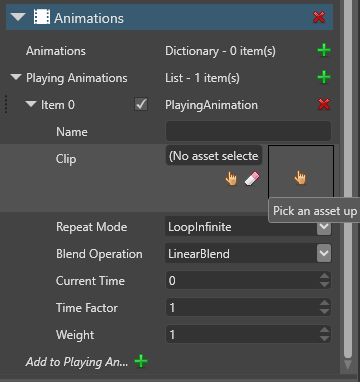360x382 pixels.
Task: Toggle the Item 0 checkbox
Action: 141,105
